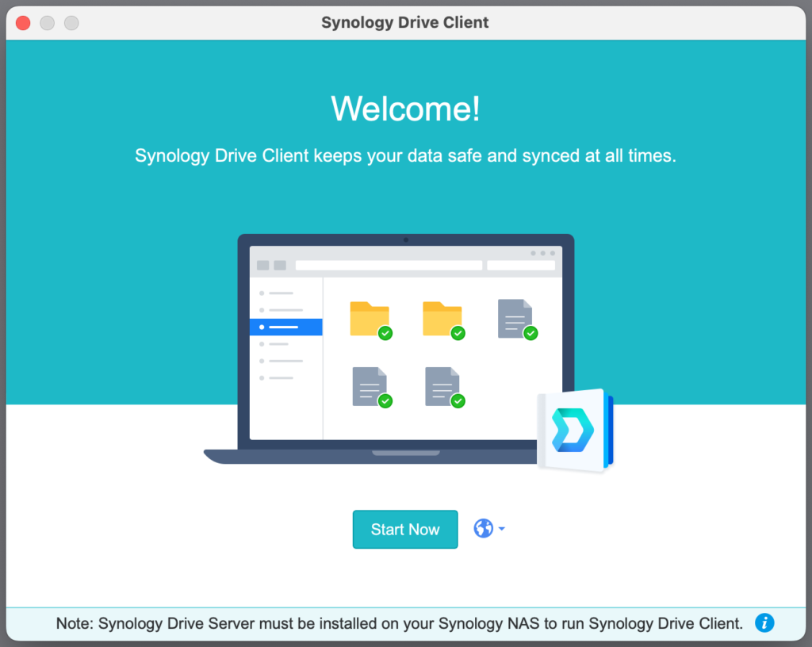Click the Synology Drive logo icon
Viewport: 812px width, 647px height.
point(573,430)
